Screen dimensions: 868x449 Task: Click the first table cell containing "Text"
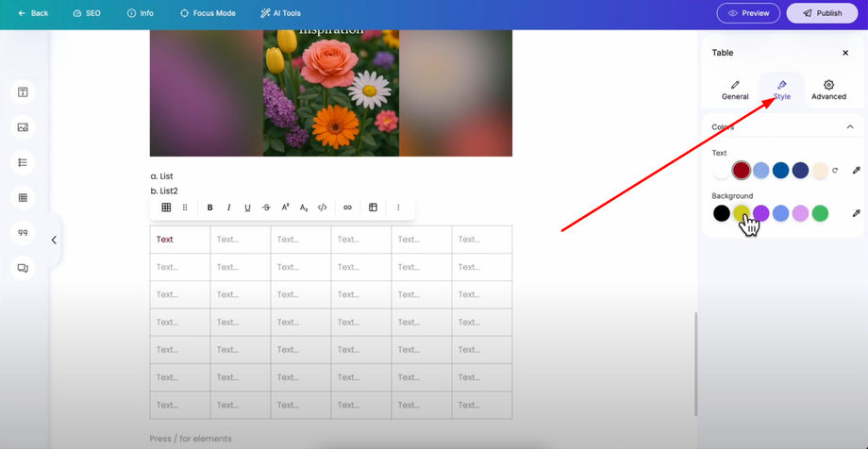click(x=179, y=240)
